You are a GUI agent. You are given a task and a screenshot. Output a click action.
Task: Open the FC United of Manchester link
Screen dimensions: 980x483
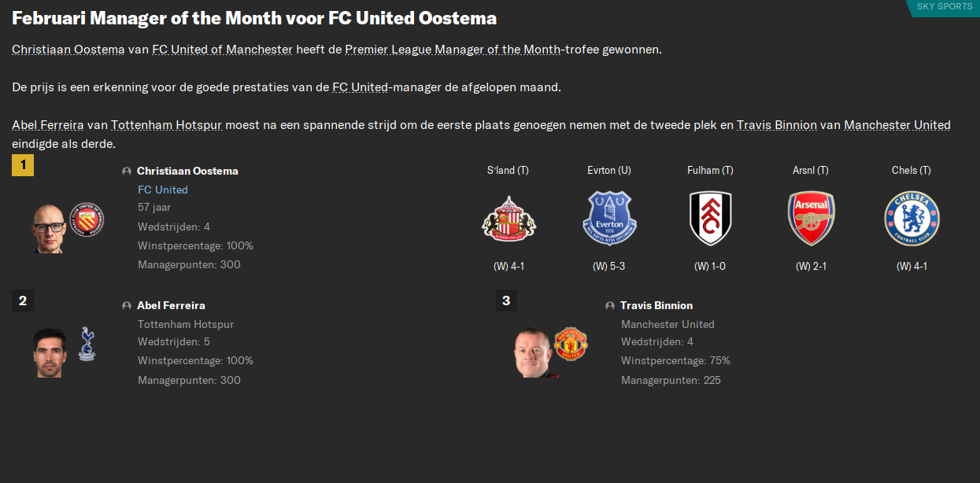click(222, 50)
